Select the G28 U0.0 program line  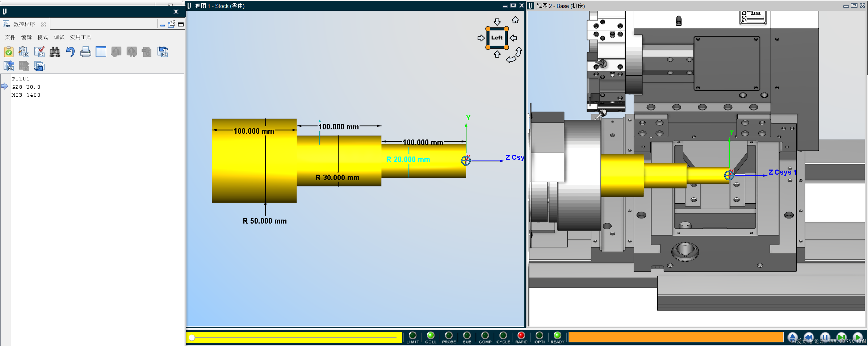26,87
